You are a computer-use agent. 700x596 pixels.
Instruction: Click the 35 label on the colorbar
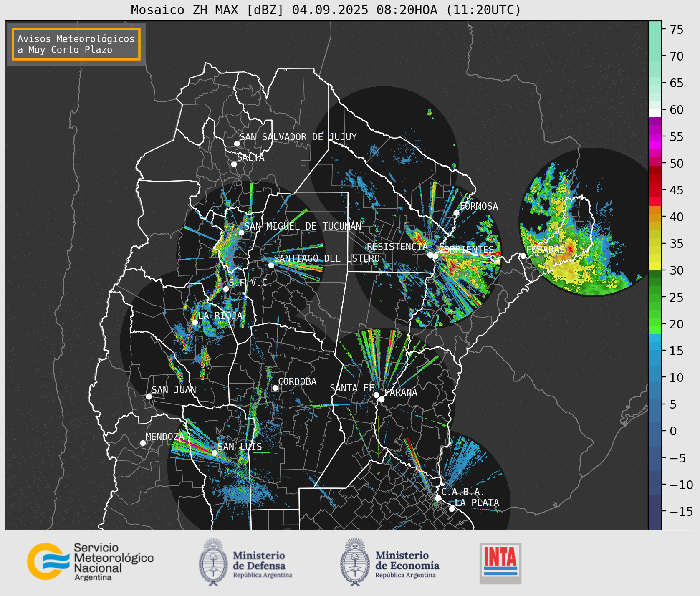676,243
